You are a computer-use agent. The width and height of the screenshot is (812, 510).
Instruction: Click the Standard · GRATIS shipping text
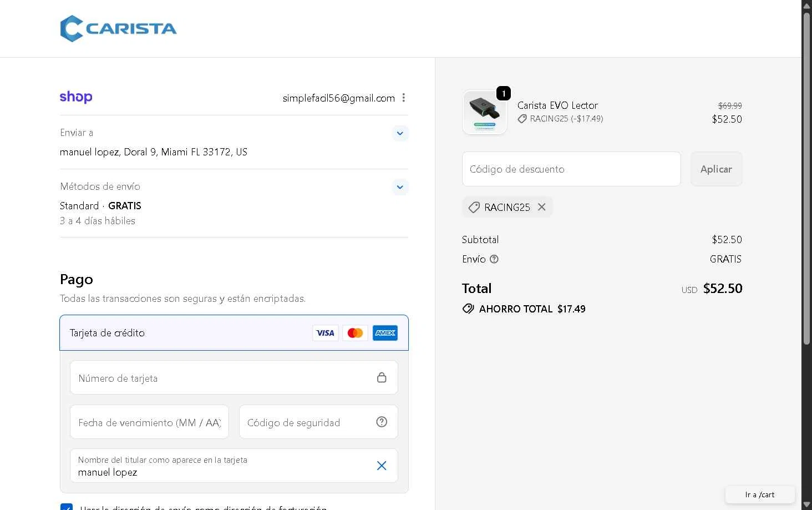[100, 206]
